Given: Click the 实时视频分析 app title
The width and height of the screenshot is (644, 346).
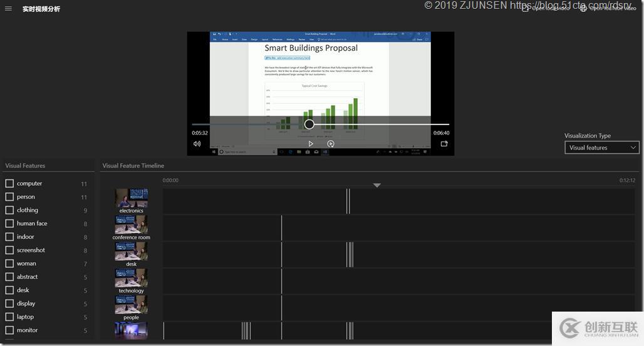Looking at the screenshot, I should [41, 9].
